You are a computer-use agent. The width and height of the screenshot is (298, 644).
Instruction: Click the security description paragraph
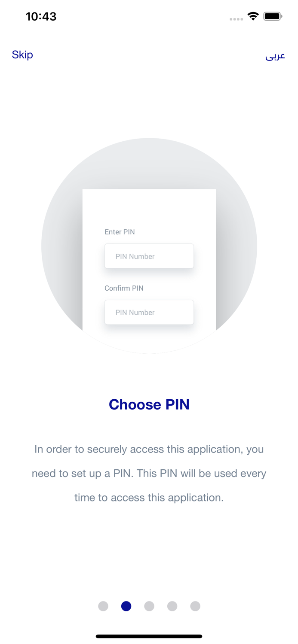tap(149, 473)
